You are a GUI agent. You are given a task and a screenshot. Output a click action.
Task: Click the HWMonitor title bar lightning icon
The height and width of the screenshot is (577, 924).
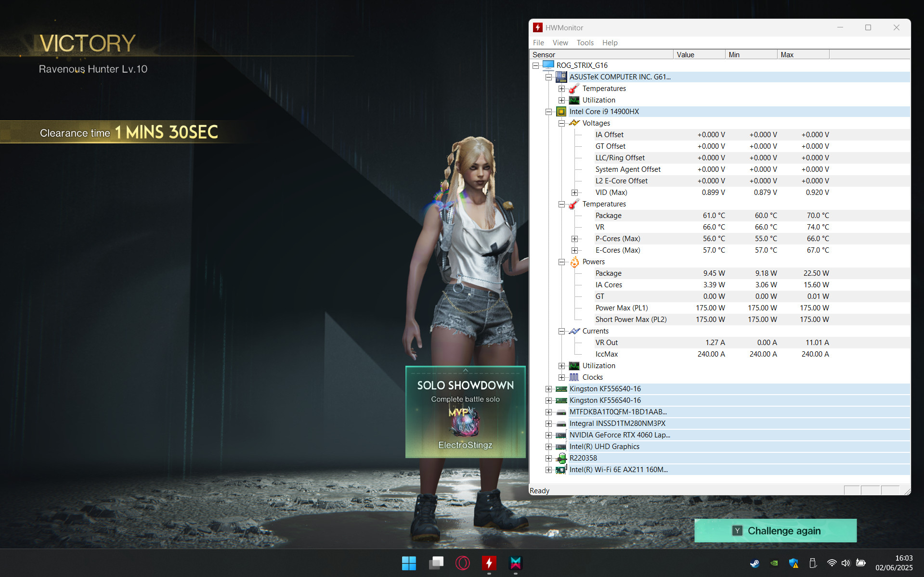(x=538, y=27)
